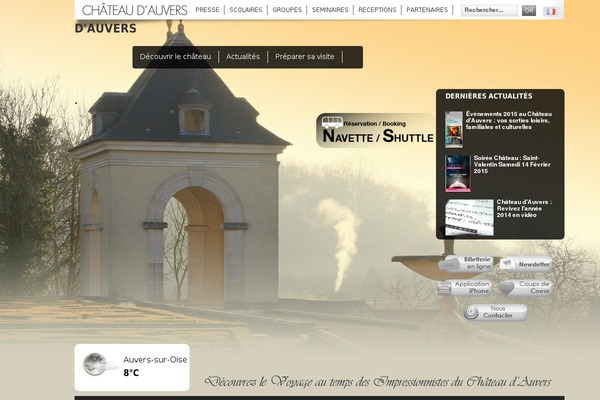Image resolution: width=600 pixels, height=400 pixels.
Task: Focus the Rechercher search field
Action: [489, 10]
